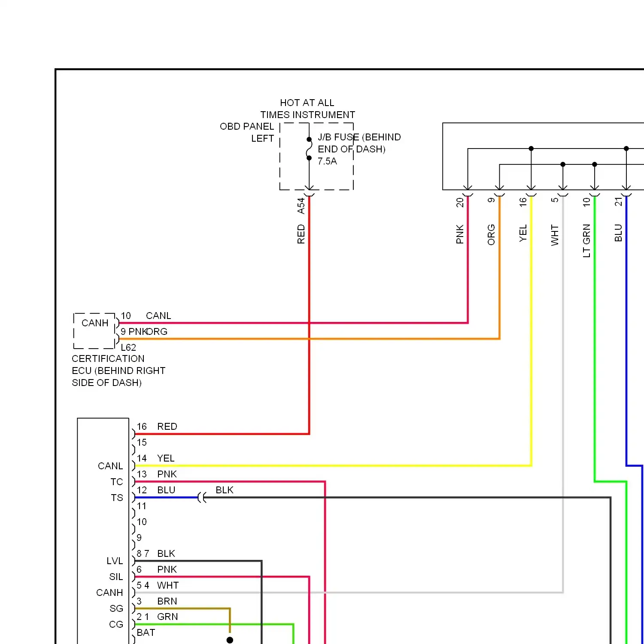Select "CANL" next to certification ECU pin 10

(158, 316)
